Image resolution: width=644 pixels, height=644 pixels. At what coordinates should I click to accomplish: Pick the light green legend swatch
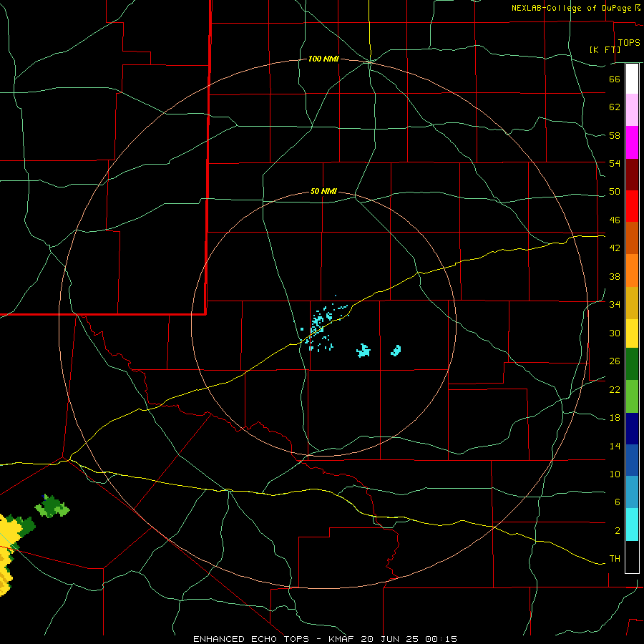[632, 396]
